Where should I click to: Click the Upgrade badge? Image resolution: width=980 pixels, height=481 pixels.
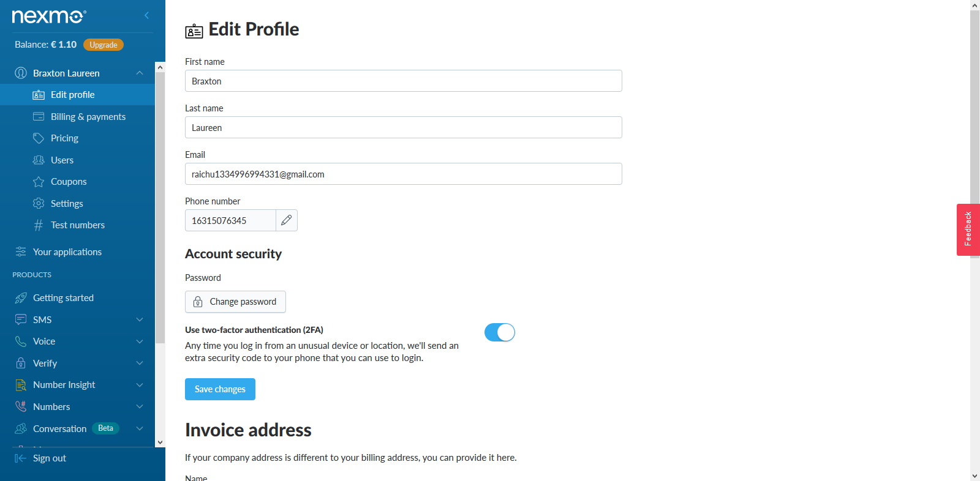click(x=104, y=45)
